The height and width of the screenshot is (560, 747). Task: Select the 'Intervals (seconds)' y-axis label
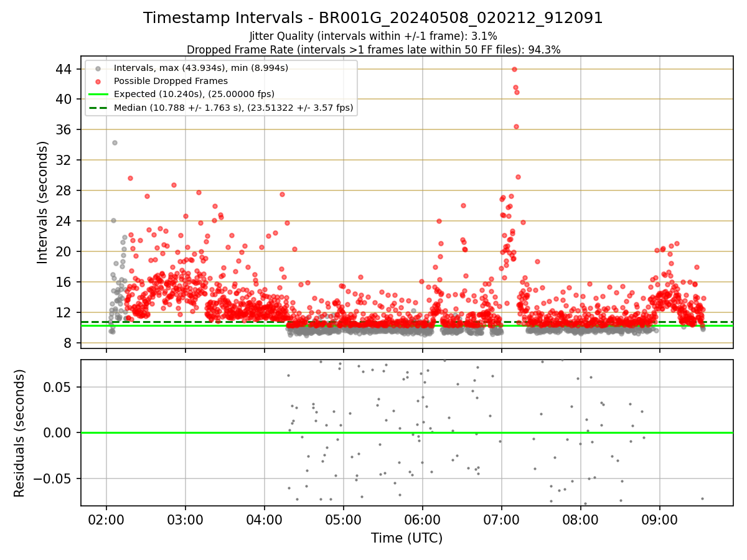point(42,202)
